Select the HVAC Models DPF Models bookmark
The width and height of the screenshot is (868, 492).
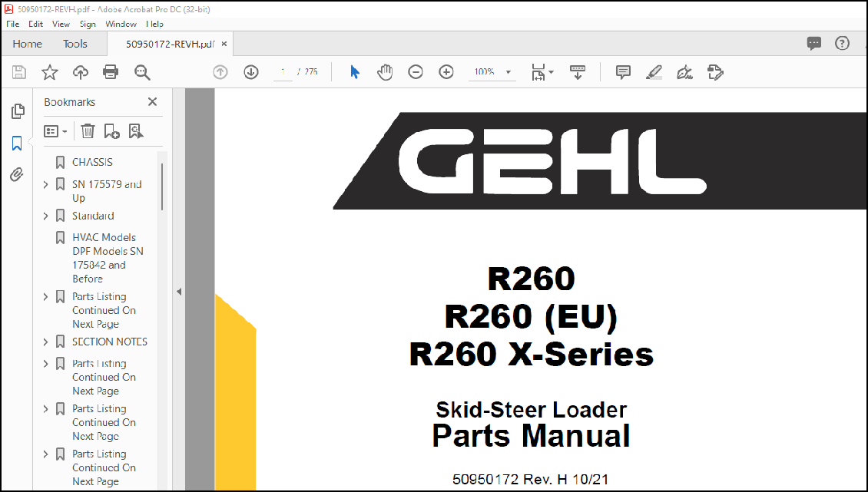click(108, 258)
